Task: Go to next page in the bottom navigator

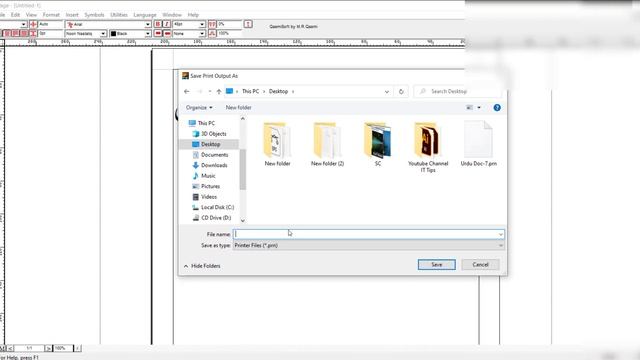Action: (48, 348)
